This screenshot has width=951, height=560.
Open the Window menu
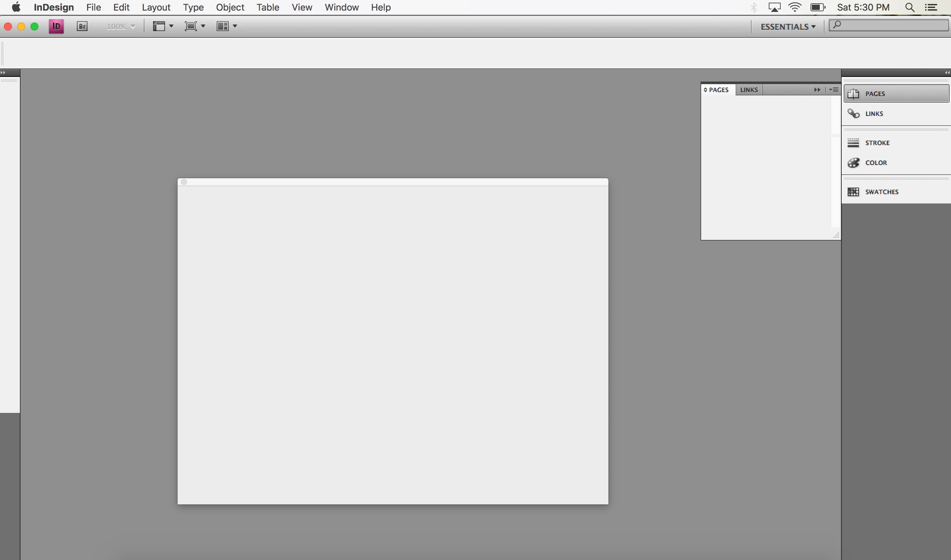click(x=342, y=8)
